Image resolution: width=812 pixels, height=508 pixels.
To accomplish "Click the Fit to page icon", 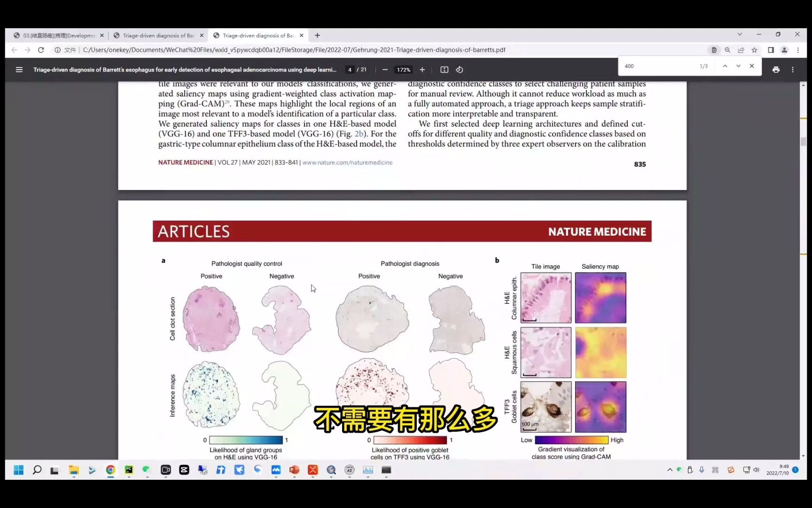I will (x=444, y=69).
